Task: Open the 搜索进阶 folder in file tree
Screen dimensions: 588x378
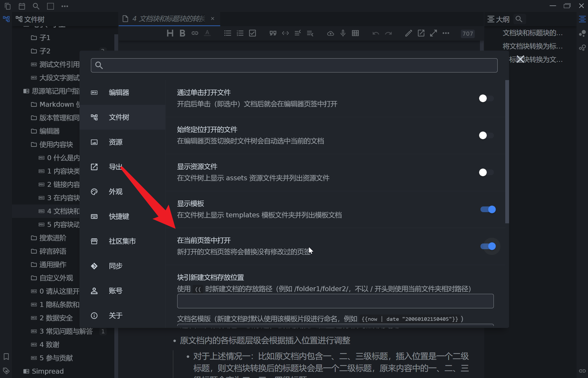Action: (x=53, y=238)
